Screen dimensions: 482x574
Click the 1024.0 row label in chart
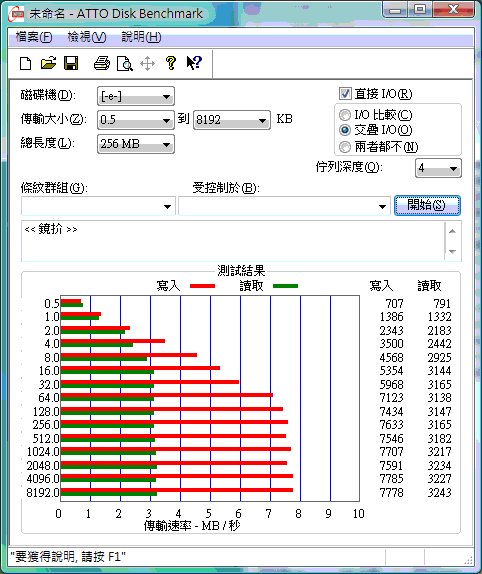[x=43, y=452]
